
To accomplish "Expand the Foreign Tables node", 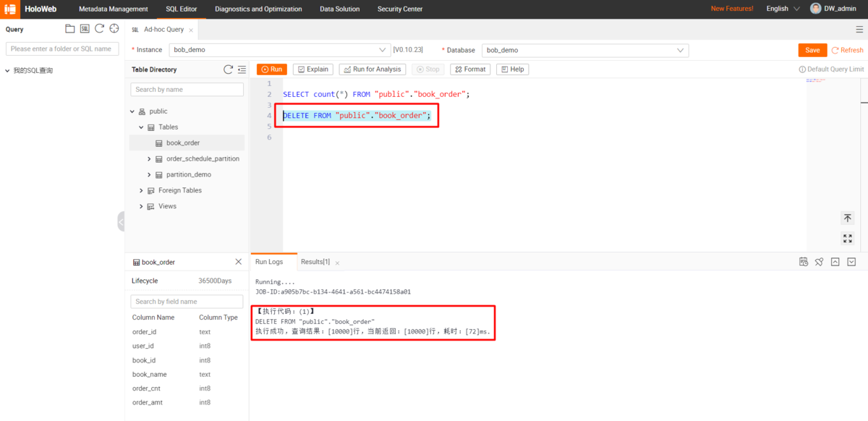I will [x=141, y=191].
